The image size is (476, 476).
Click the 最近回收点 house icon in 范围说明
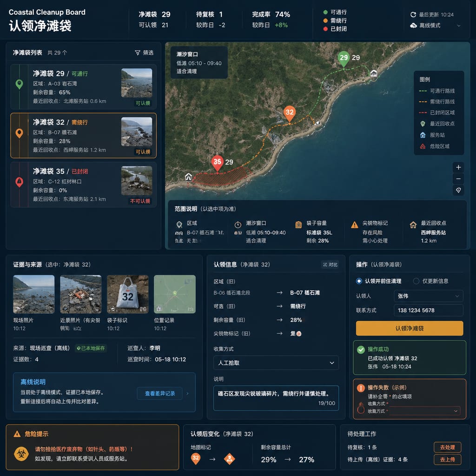pyautogui.click(x=413, y=225)
